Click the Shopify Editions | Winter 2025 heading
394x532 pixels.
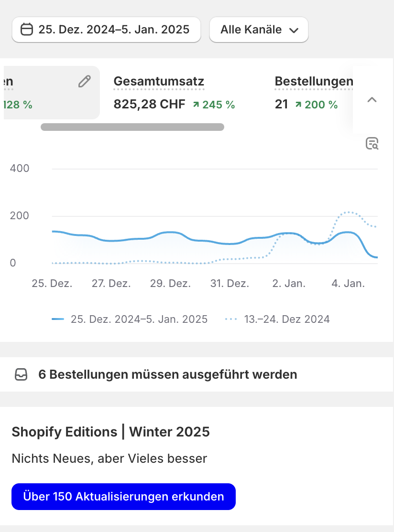(x=110, y=432)
